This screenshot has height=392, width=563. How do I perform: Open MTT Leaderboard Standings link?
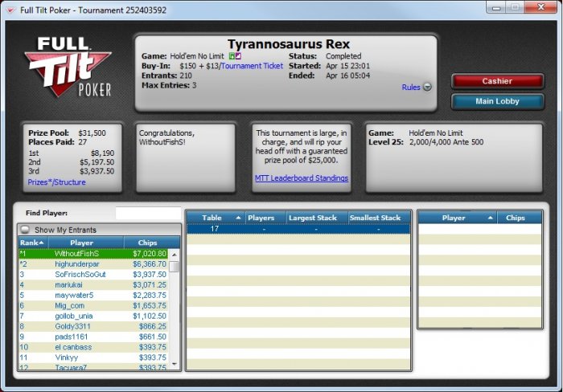[302, 178]
